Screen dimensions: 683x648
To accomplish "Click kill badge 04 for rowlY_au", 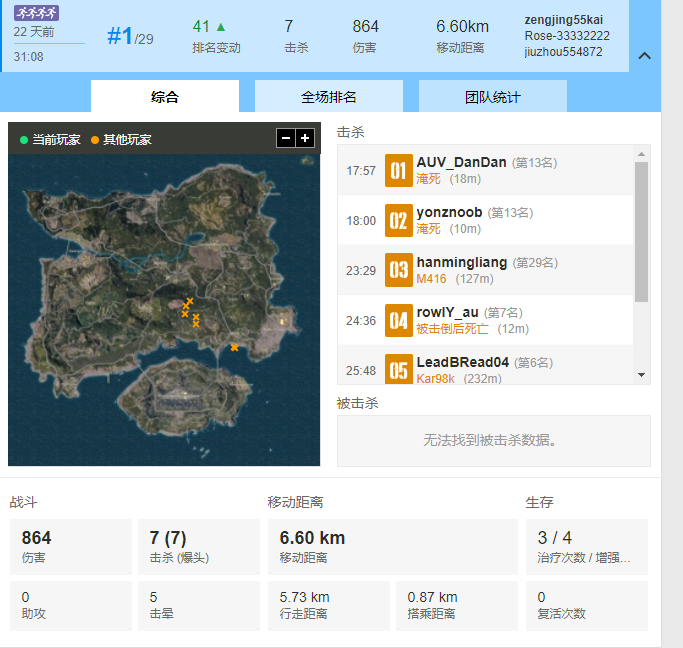I will pos(399,321).
